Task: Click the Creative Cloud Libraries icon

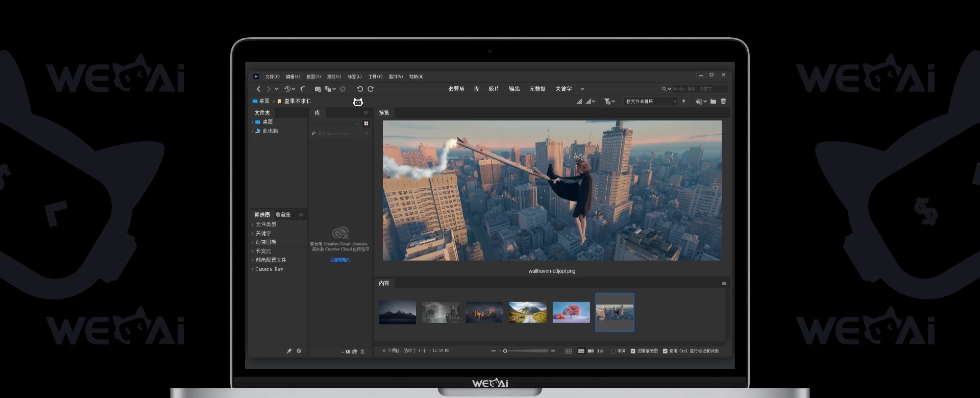Action: click(340, 233)
